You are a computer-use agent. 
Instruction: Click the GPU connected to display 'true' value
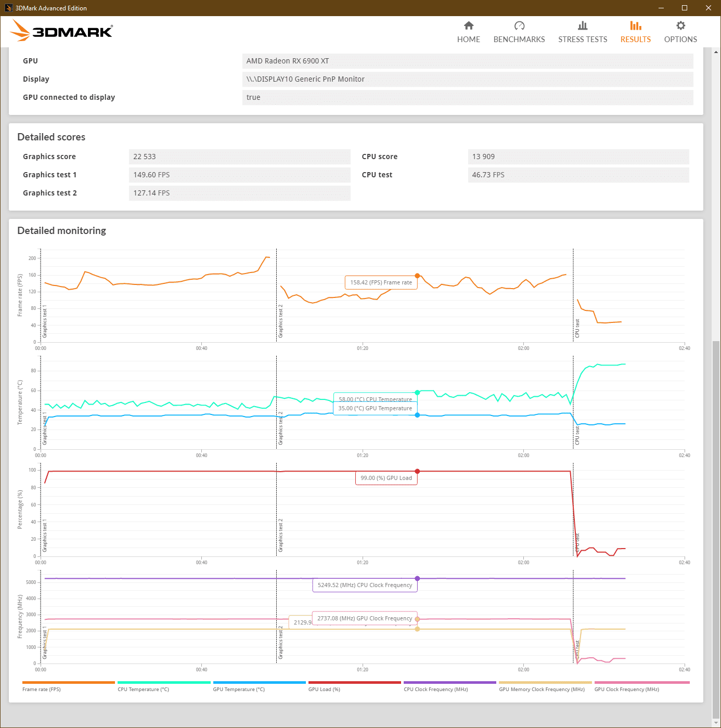point(468,97)
